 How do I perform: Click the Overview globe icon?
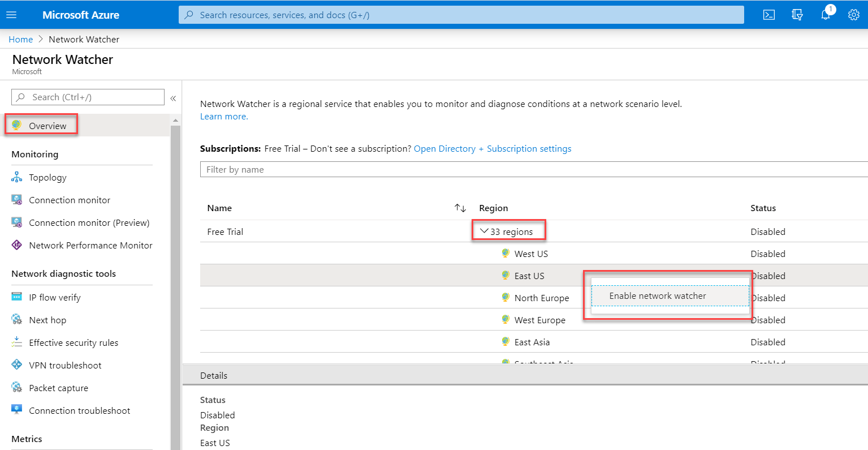17,125
